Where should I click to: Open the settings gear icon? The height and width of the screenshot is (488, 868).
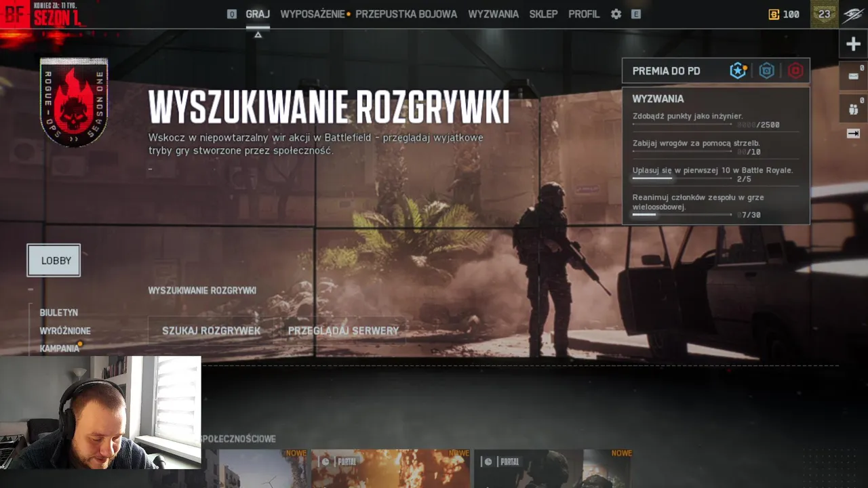[616, 14]
